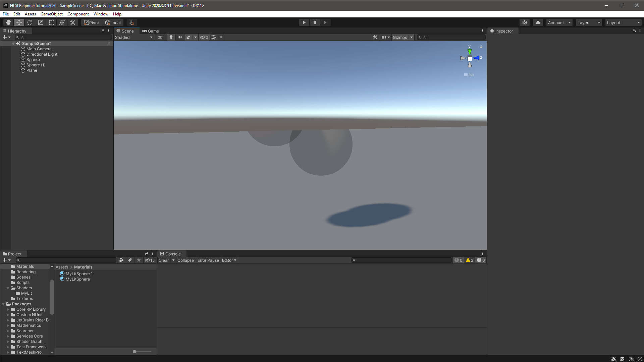
Task: Click the Play button
Action: 304,22
